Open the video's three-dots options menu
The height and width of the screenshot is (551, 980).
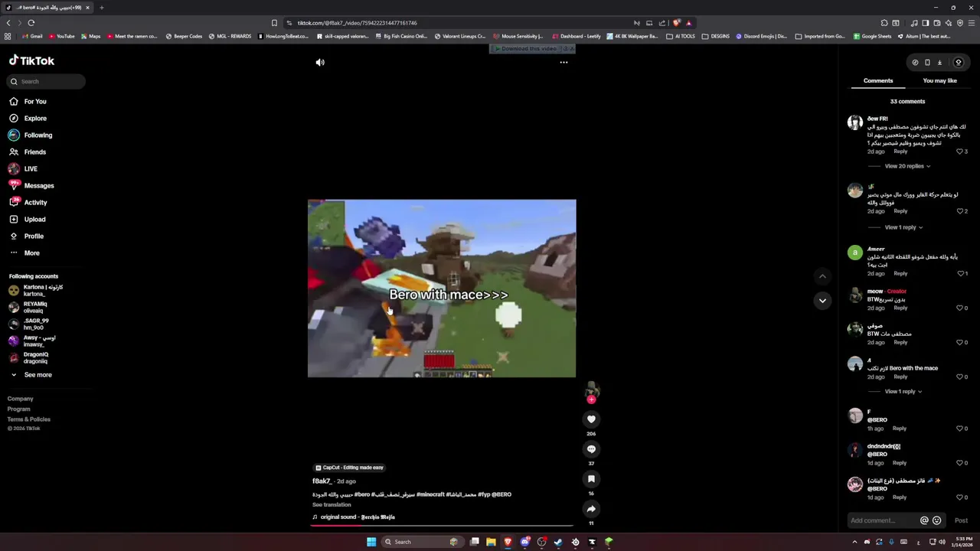563,62
